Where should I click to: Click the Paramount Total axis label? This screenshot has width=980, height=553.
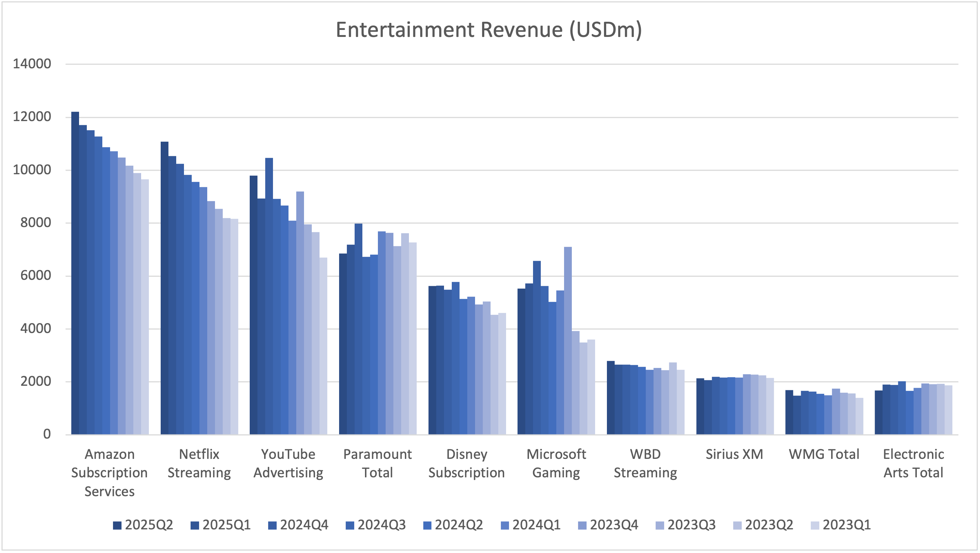click(378, 464)
